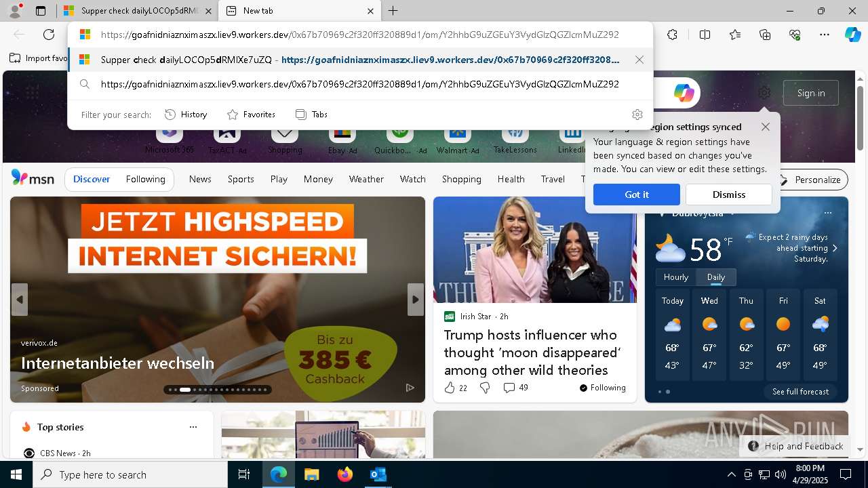This screenshot has height=488, width=868.
Task: Switch weather to Hourly view
Action: tap(676, 277)
